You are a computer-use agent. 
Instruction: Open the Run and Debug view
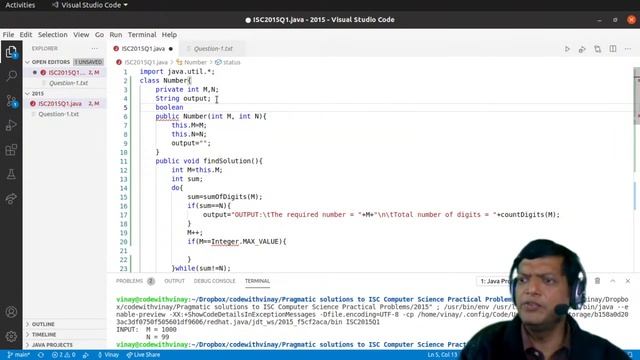(11, 125)
